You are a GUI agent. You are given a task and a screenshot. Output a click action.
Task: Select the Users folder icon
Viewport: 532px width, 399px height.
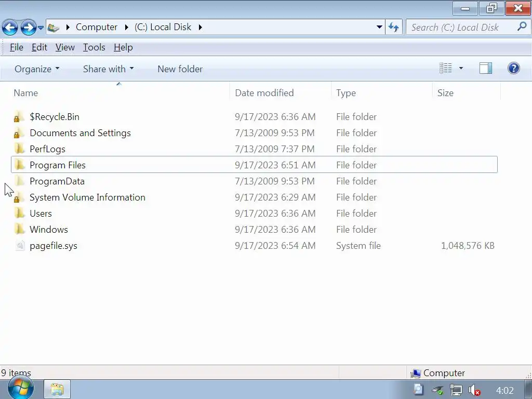coord(19,214)
